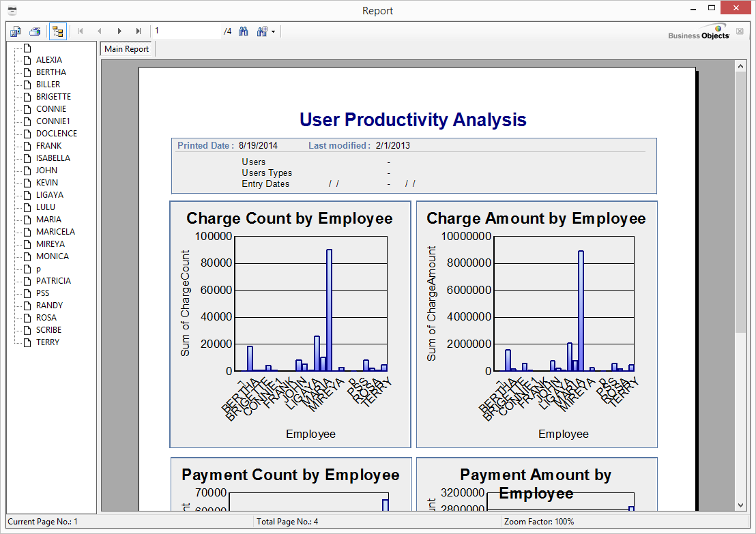This screenshot has width=756, height=534.
Task: Click the User Productivity Analysis heading
Action: pos(413,120)
